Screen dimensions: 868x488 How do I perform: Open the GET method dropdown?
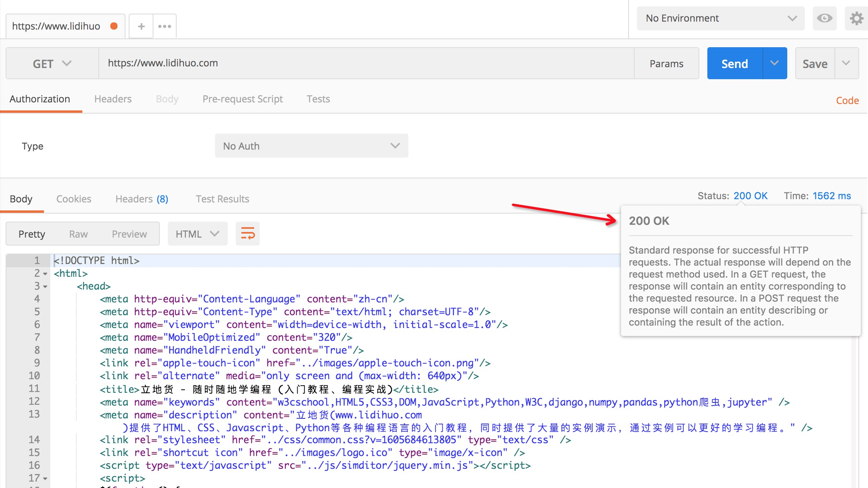[x=52, y=64]
